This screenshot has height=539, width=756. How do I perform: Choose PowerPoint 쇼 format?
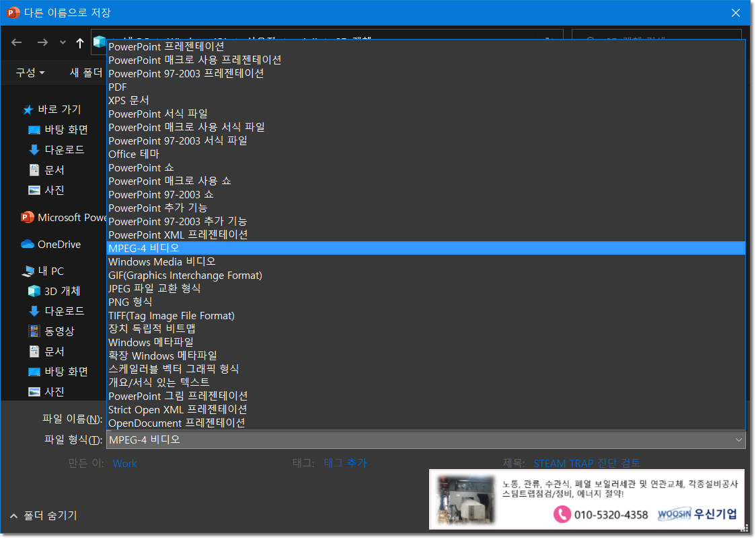click(426, 168)
